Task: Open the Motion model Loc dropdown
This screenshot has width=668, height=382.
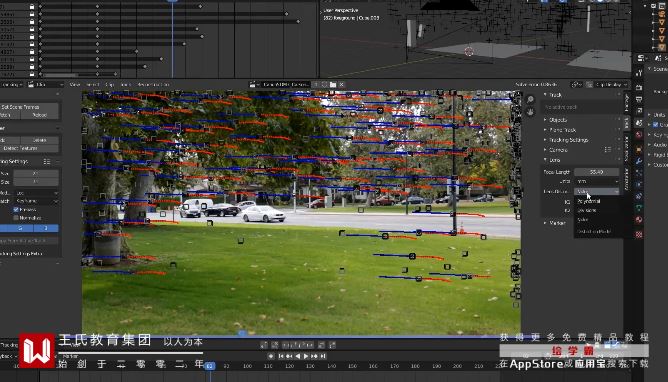Action: click(x=36, y=193)
